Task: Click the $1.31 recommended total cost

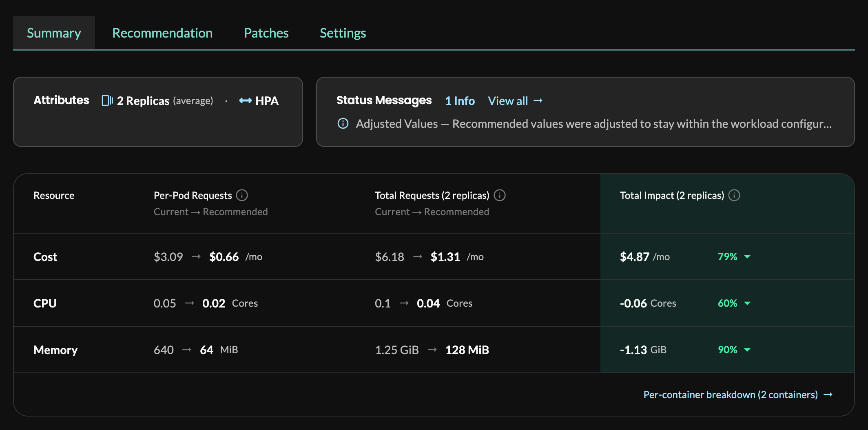Action: point(445,257)
